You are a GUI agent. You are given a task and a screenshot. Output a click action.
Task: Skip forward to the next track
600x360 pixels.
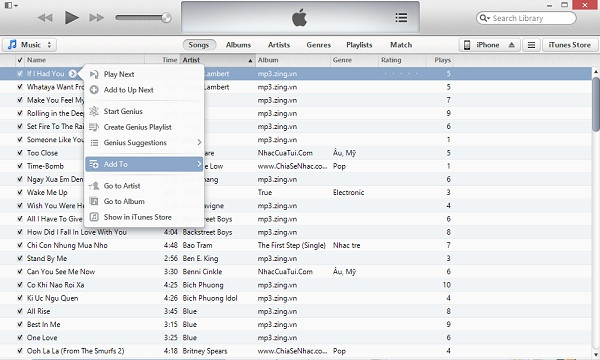[96, 18]
